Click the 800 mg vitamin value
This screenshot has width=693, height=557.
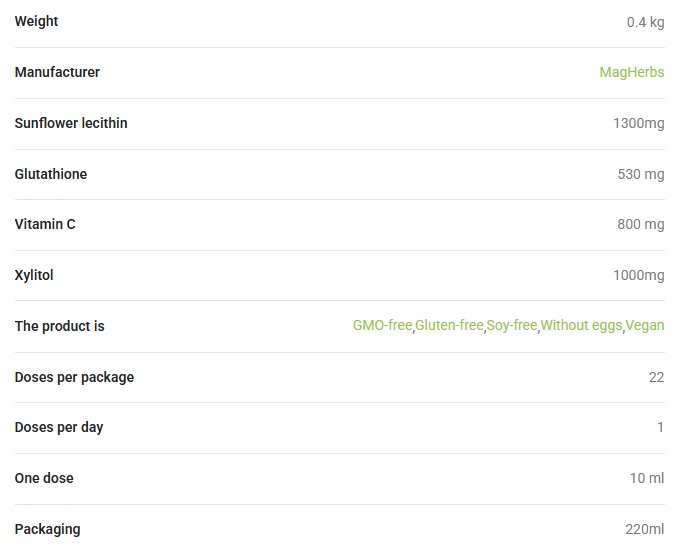[x=640, y=225]
